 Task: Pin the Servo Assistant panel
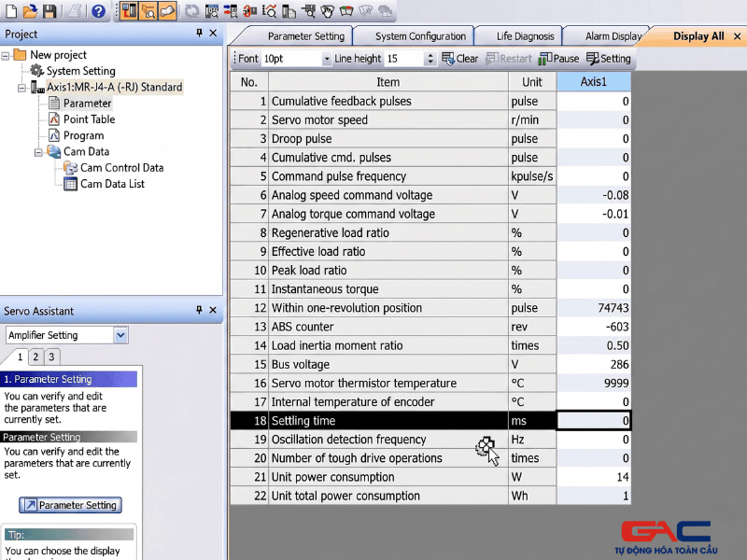(198, 311)
